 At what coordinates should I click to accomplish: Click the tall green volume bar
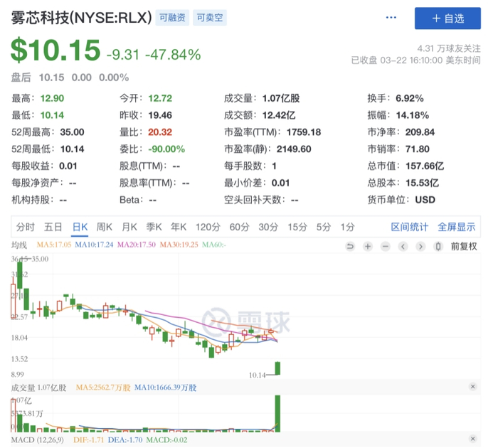tap(277, 413)
